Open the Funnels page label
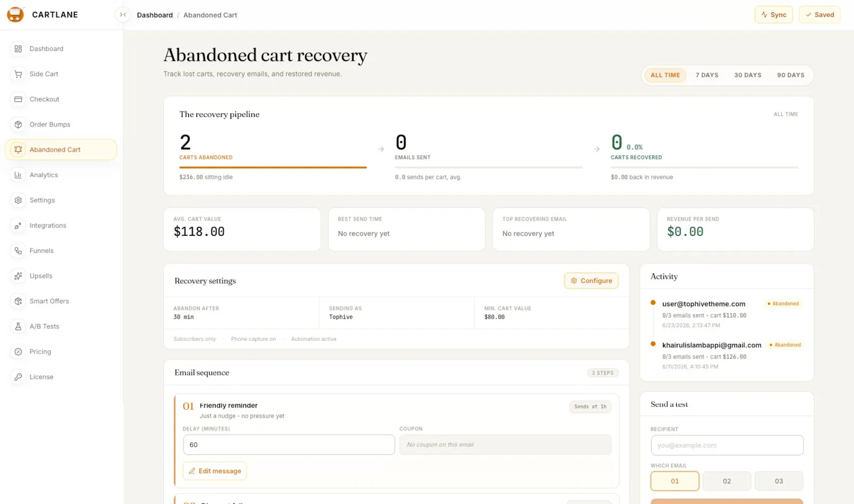Viewport: 854px width, 504px height. 42,251
